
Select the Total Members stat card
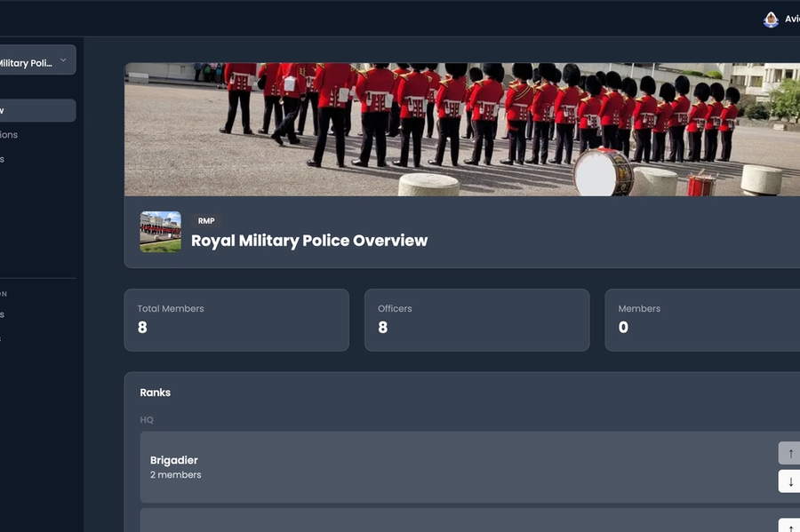point(236,320)
